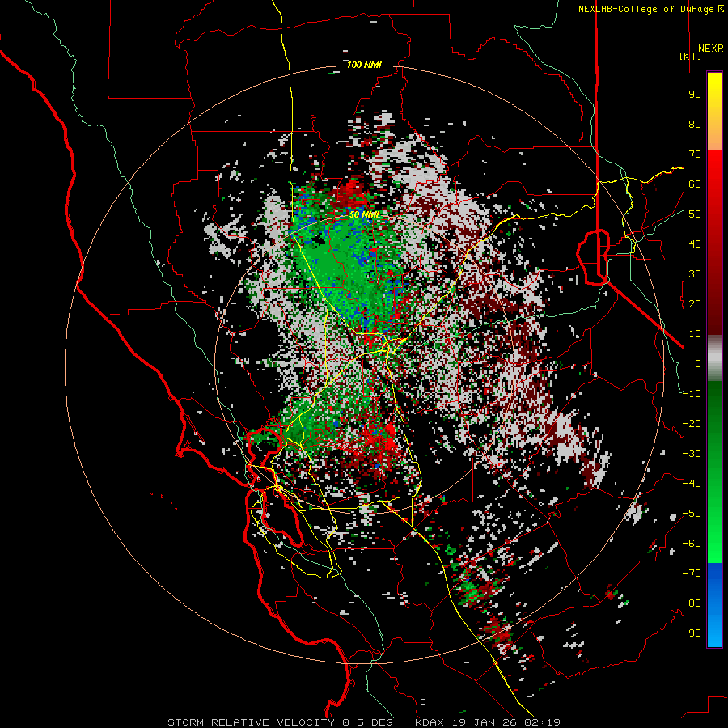The width and height of the screenshot is (728, 728).
Task: Click the 80 value on velocity scale
Action: (695, 124)
